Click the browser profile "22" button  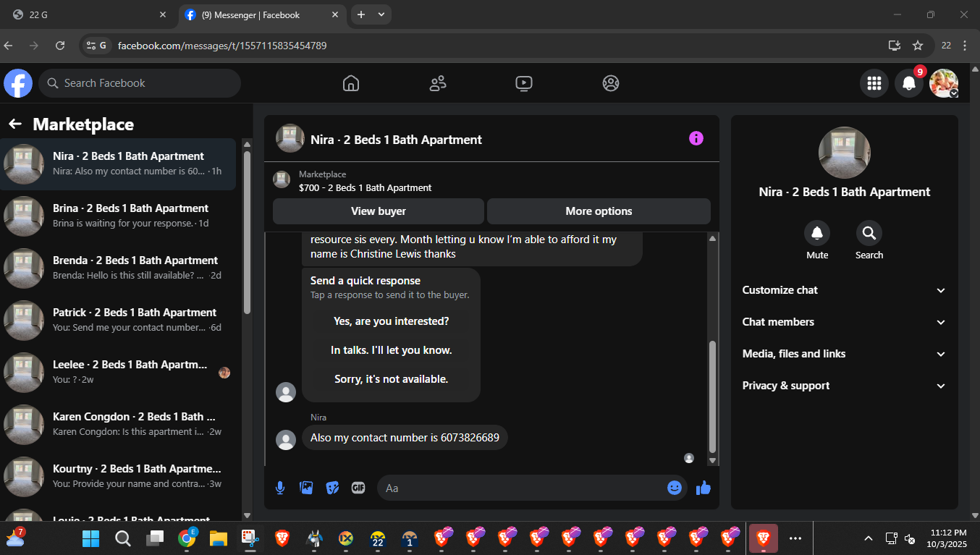pos(946,46)
